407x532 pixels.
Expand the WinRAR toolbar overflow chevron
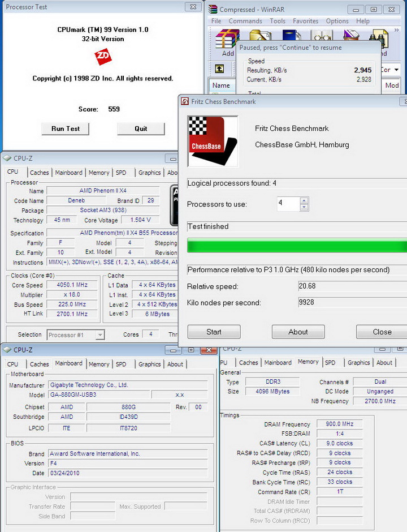(x=396, y=30)
